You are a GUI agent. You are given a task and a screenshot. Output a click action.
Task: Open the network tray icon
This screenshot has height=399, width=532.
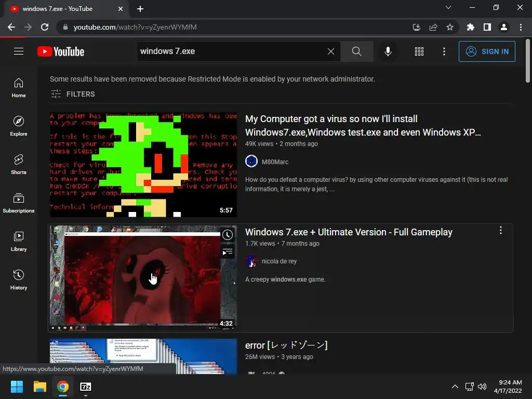[470, 387]
